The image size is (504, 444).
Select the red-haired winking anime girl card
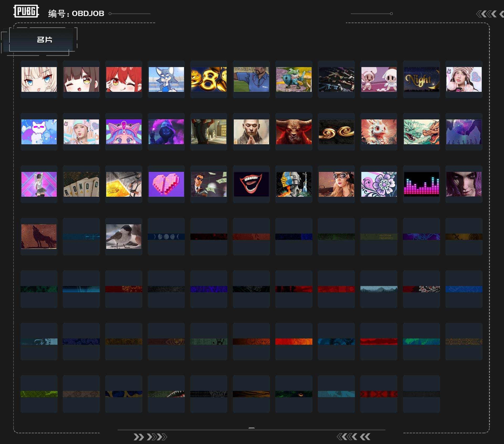pyautogui.click(x=124, y=79)
